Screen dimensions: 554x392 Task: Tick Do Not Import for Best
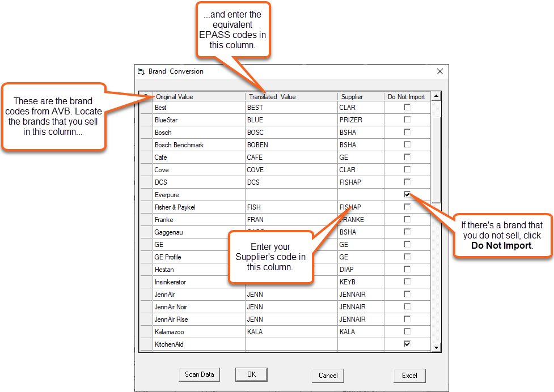point(407,107)
